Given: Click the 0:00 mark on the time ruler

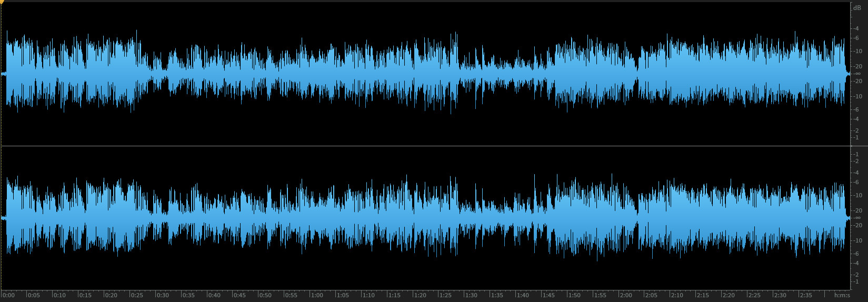Looking at the screenshot, I should 8,295.
